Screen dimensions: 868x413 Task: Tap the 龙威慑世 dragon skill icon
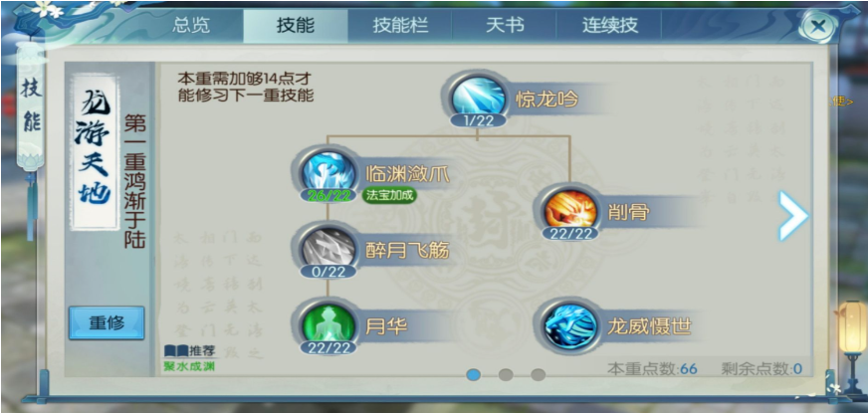[x=570, y=325]
